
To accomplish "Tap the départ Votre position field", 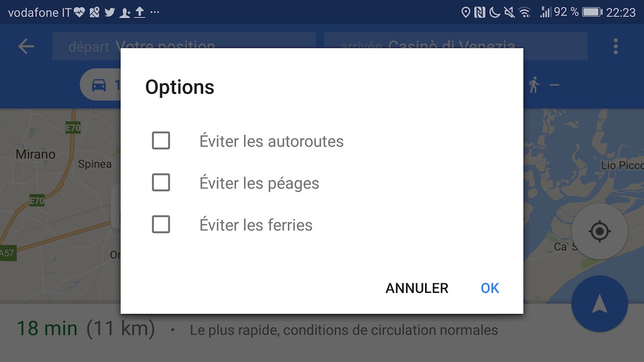I will [x=184, y=46].
